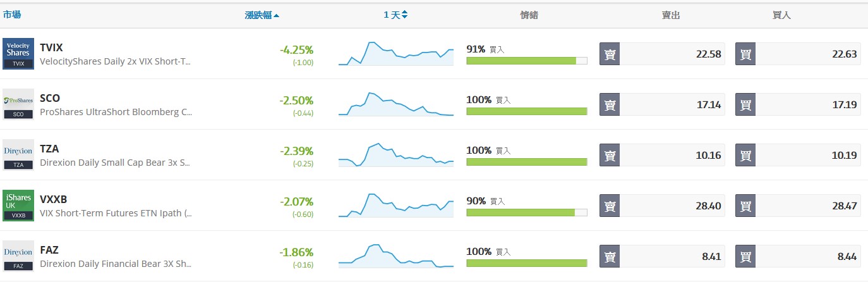The height and width of the screenshot is (284, 868).
Task: Click the 買 buy icon for FAZ
Action: (745, 256)
